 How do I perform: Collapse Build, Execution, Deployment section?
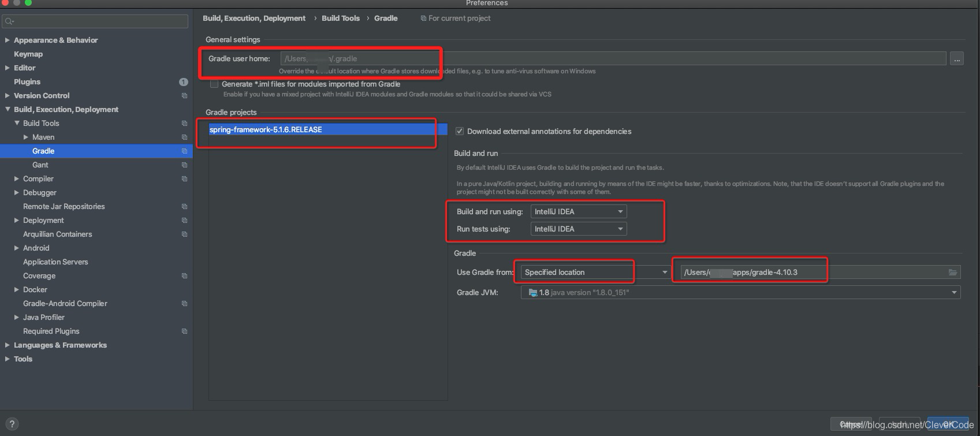[7, 109]
